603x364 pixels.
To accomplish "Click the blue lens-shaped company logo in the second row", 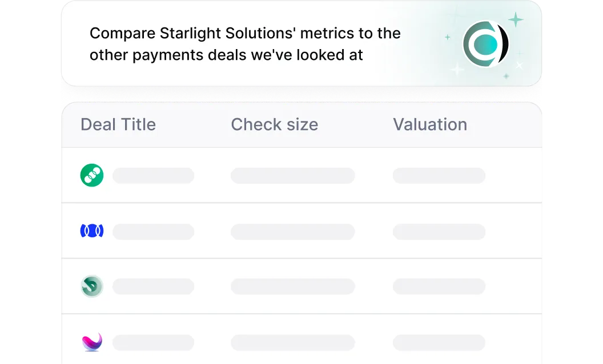I will pos(92,230).
